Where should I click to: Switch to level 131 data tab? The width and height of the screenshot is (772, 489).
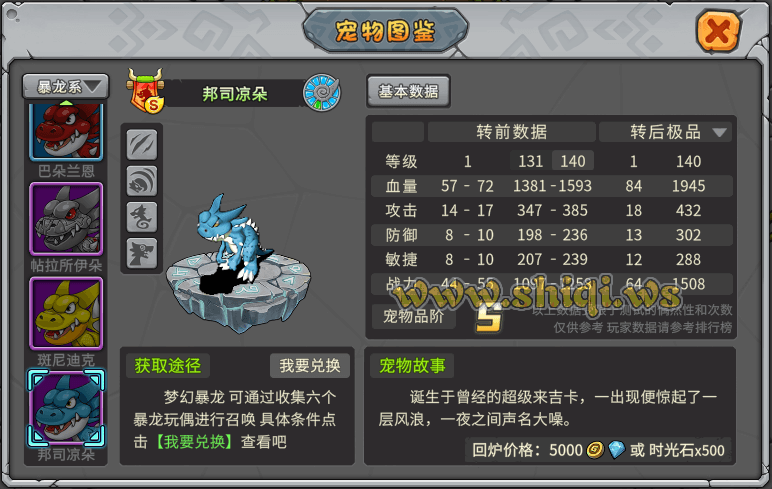tap(530, 161)
